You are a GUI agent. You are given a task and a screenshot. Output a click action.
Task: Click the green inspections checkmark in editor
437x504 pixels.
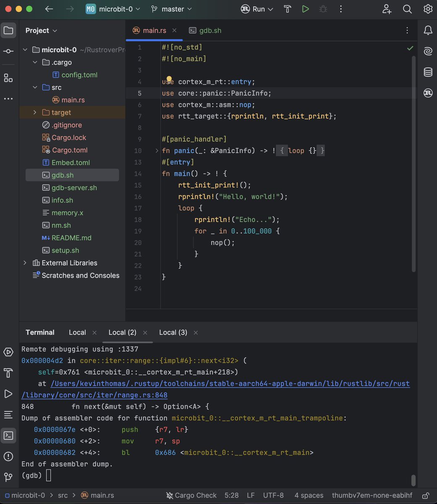[x=410, y=48]
